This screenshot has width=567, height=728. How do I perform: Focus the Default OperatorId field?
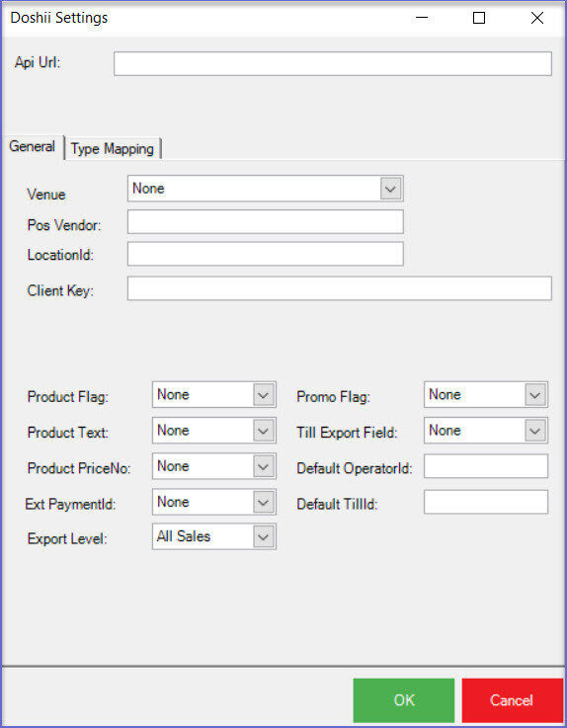[486, 466]
